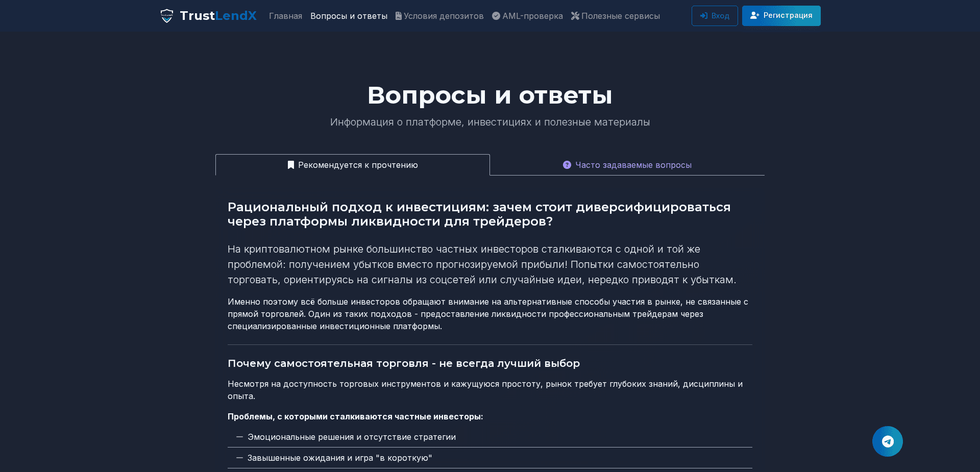Viewport: 980px width, 472px height.
Task: Click the checkmark icon beside AML-проверка
Action: 496,16
